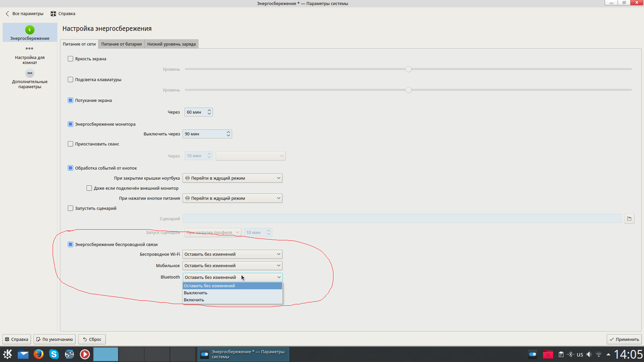
Task: Enable the Яркость экрана checkbox
Action: (x=70, y=59)
